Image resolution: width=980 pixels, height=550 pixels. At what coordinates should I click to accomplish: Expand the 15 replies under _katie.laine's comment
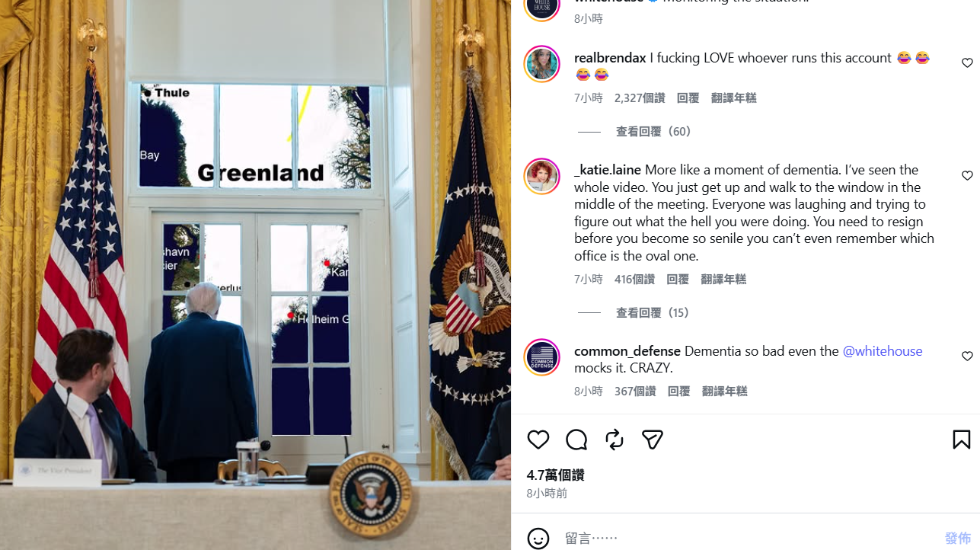tap(653, 313)
